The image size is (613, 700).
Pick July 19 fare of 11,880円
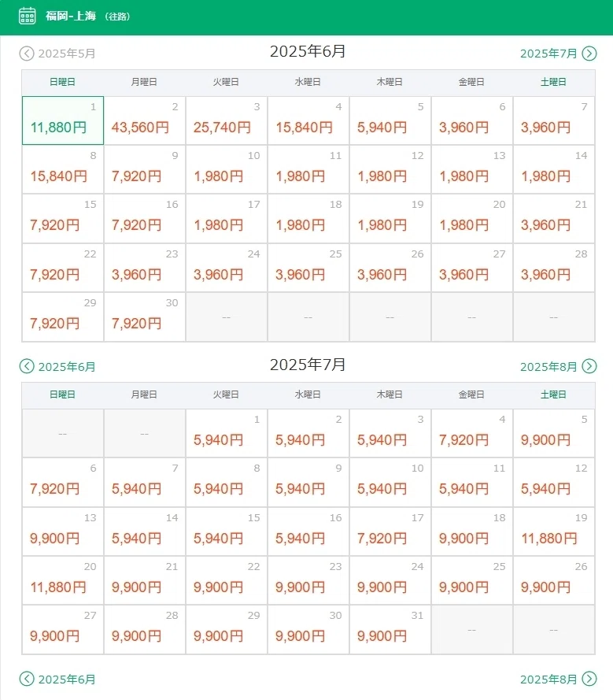pyautogui.click(x=554, y=531)
